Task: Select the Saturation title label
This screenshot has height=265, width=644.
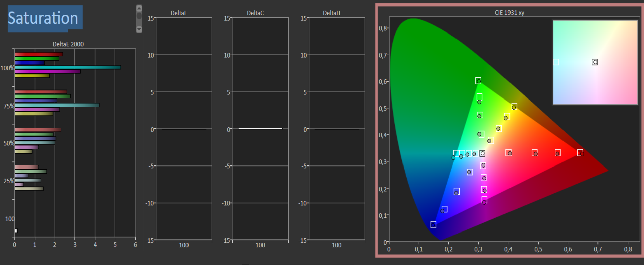Action: point(43,18)
